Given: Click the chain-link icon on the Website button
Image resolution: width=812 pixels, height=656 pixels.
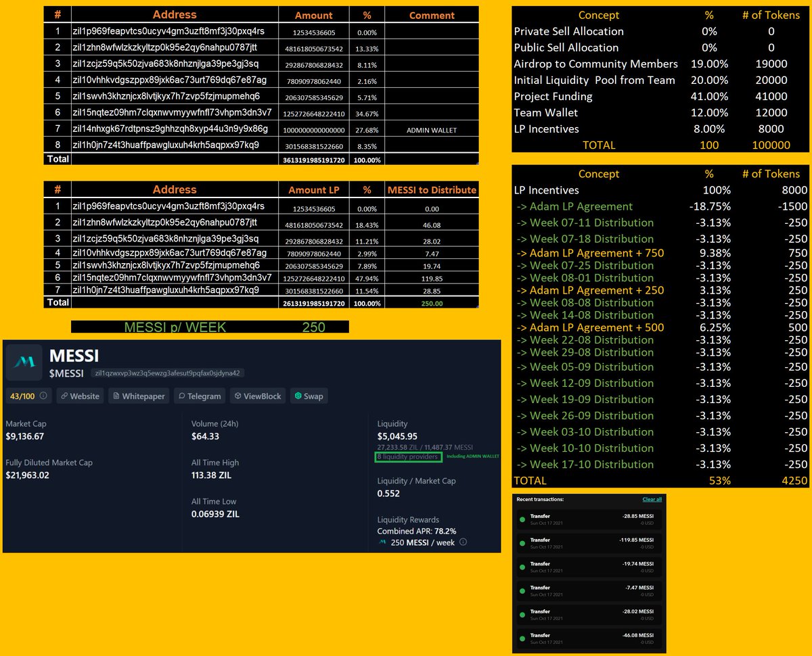Looking at the screenshot, I should click(x=64, y=396).
